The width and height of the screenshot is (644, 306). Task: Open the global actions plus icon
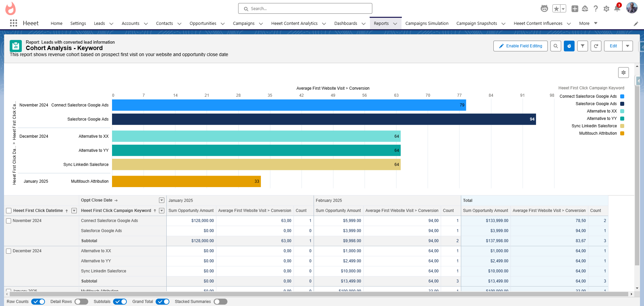pyautogui.click(x=575, y=9)
